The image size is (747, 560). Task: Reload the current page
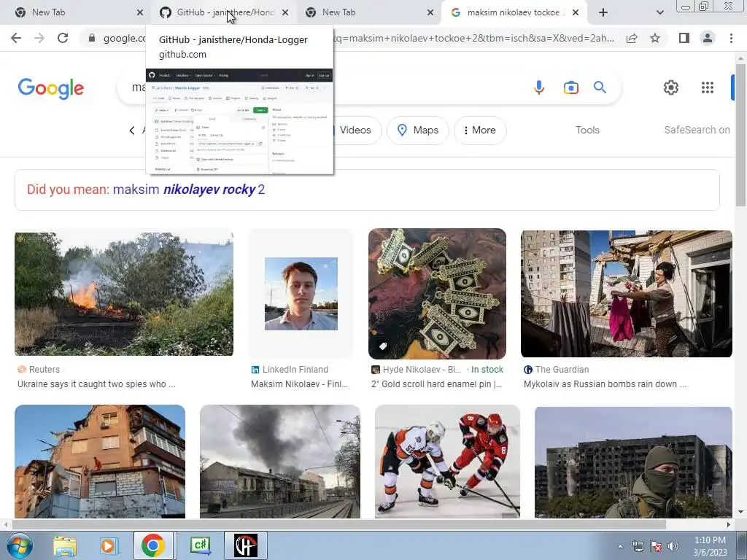[x=63, y=38]
